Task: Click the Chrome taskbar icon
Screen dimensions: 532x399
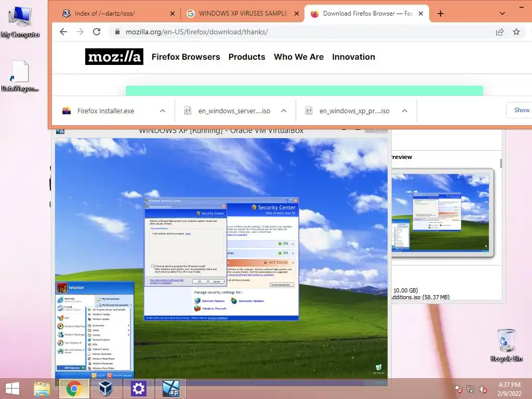Action: [x=74, y=389]
